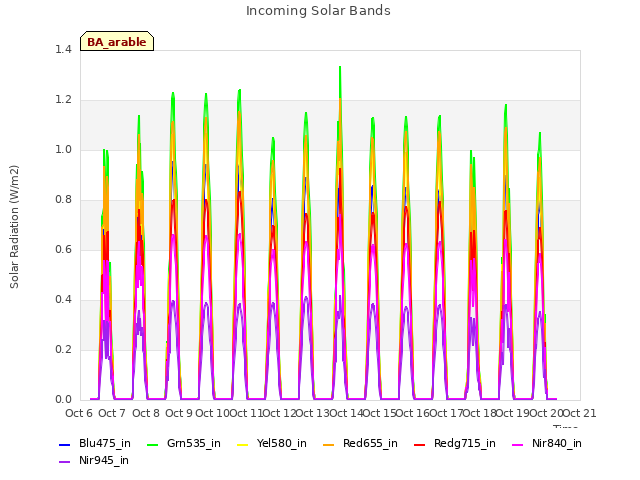Click the yellow Yel580_in legend swatch

242,444
